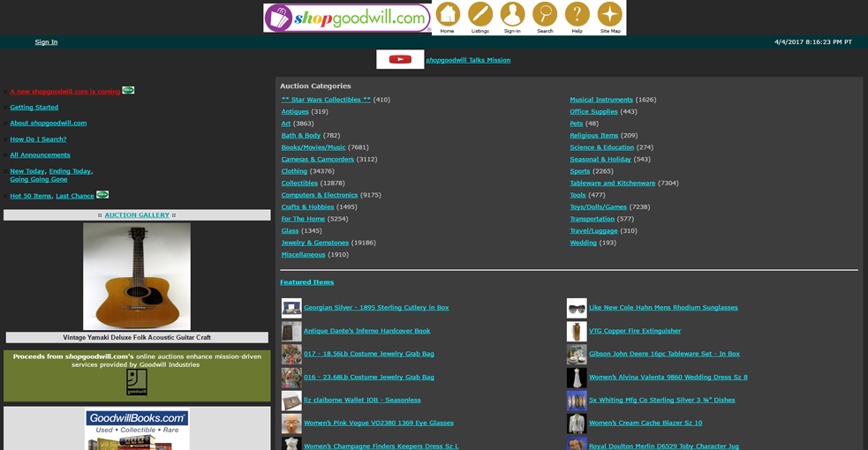This screenshot has width=868, height=450.
Task: Open Clothing category
Action: click(294, 171)
